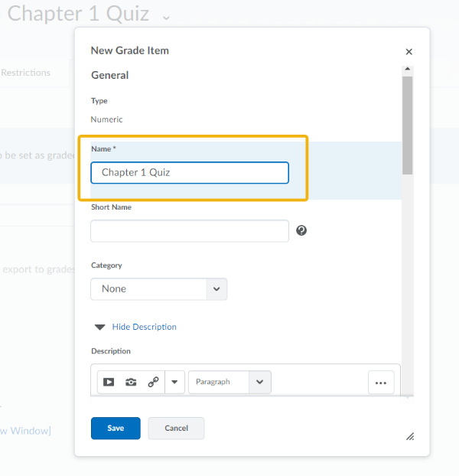Collapse the description with the triangle icon

(x=99, y=327)
